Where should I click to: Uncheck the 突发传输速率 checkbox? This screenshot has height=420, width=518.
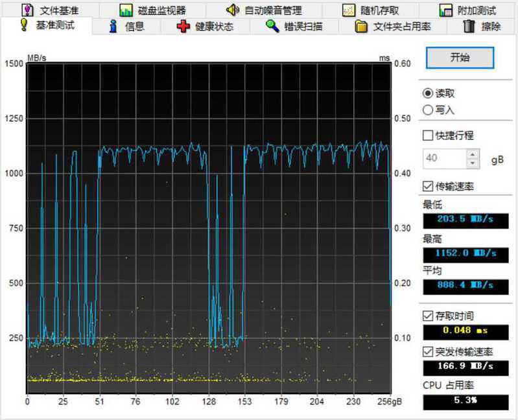coord(428,352)
